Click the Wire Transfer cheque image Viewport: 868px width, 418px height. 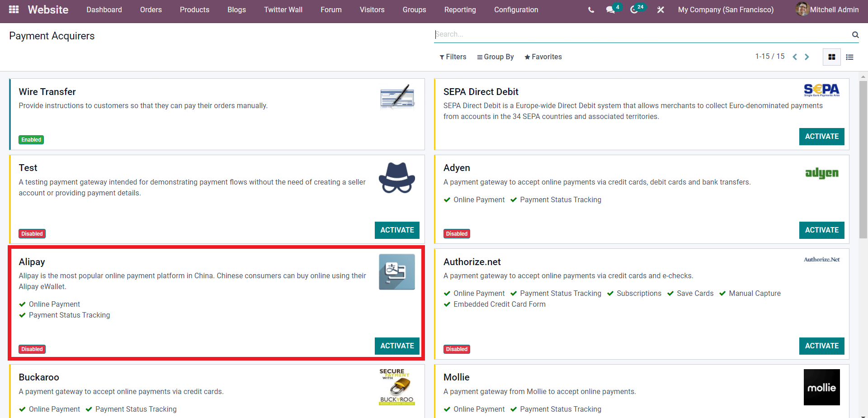[397, 97]
